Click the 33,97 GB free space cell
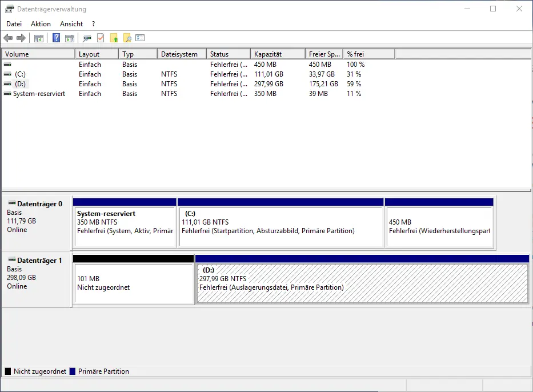Screen dimensions: 533x392 tap(322, 74)
